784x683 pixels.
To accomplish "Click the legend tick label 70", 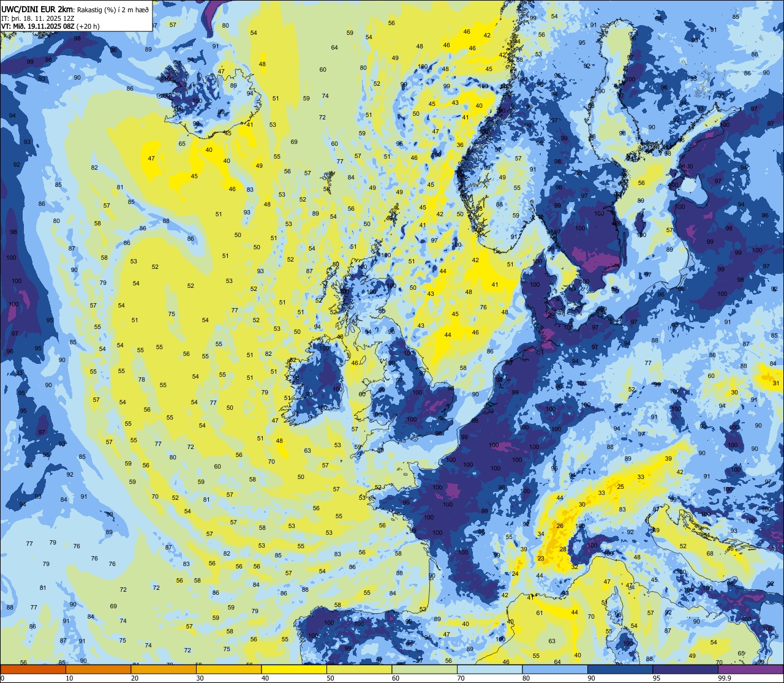I will click(x=461, y=678).
